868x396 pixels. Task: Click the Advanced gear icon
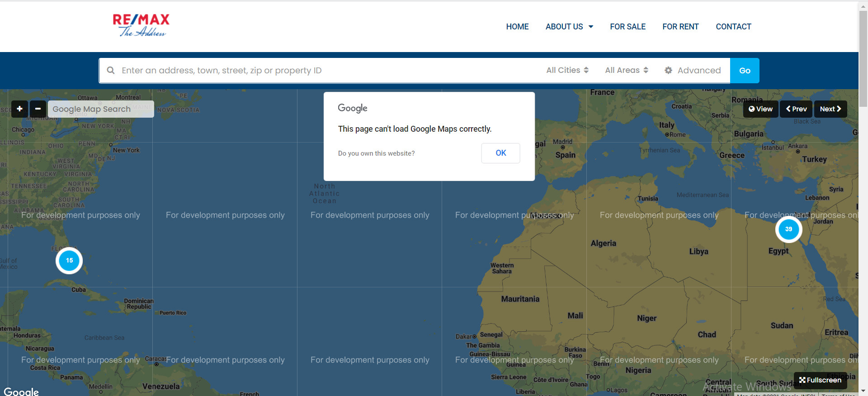[668, 70]
